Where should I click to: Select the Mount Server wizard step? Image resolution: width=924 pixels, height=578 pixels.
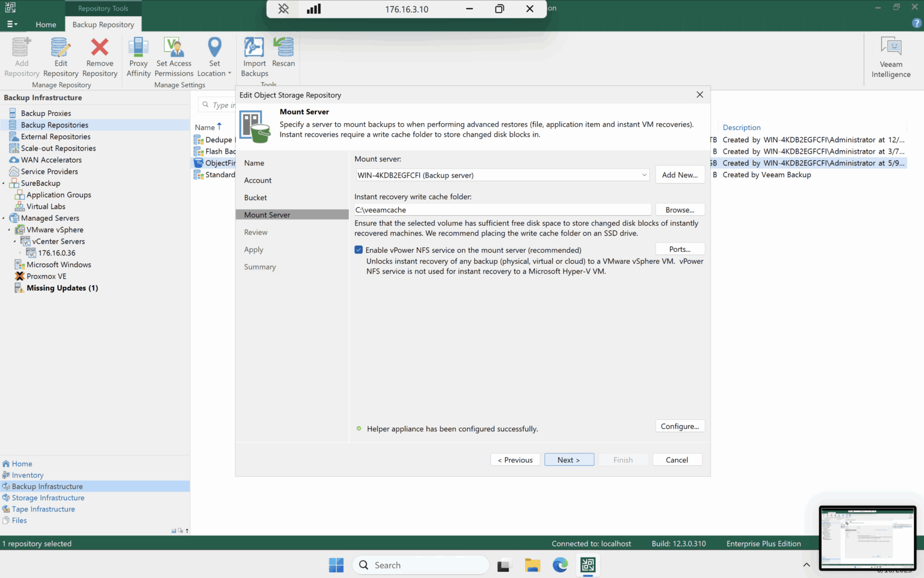pos(292,215)
